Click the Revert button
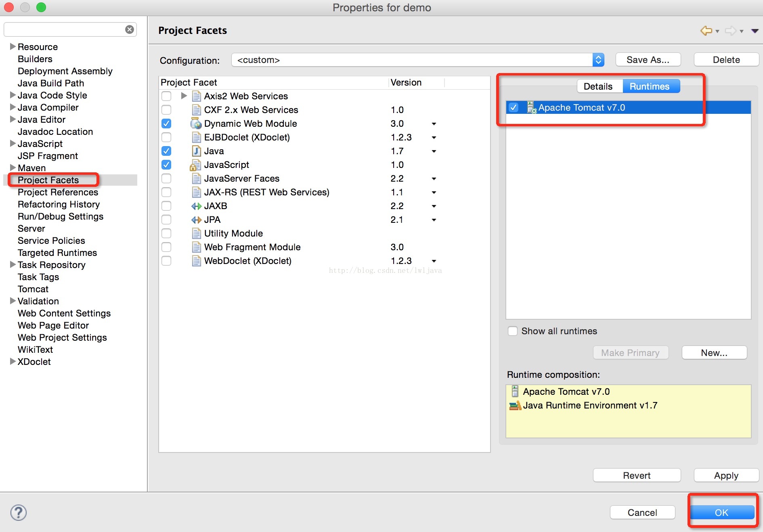763x532 pixels. (x=637, y=475)
